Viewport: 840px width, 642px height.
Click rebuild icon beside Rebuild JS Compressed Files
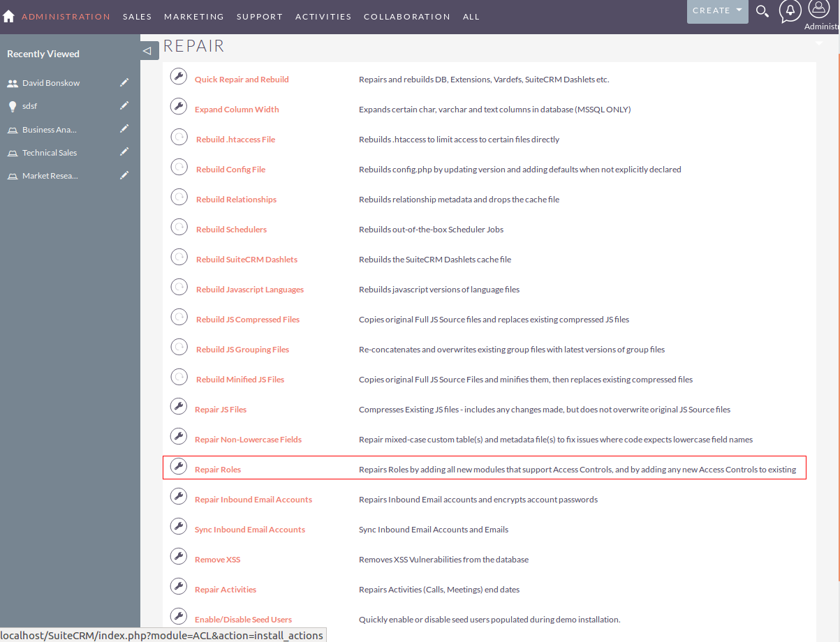(179, 317)
